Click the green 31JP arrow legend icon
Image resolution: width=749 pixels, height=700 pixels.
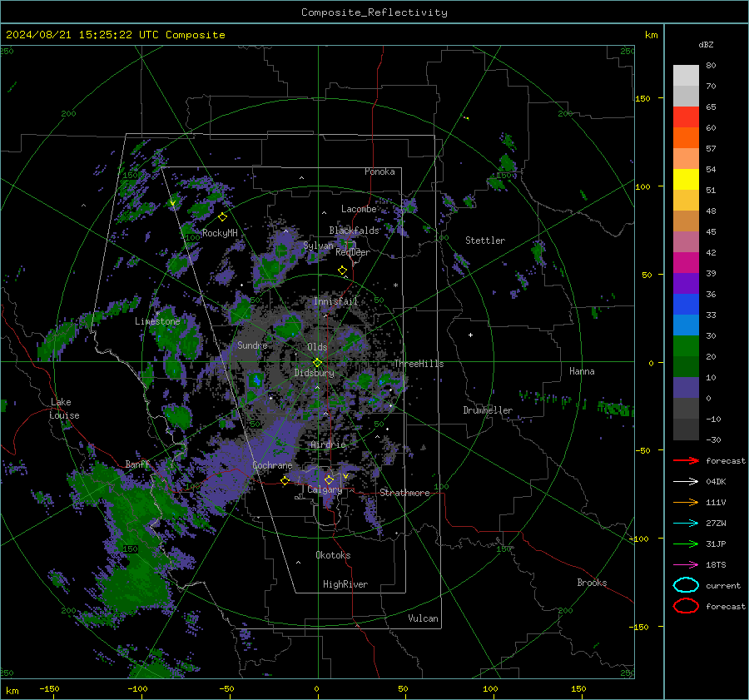[686, 544]
